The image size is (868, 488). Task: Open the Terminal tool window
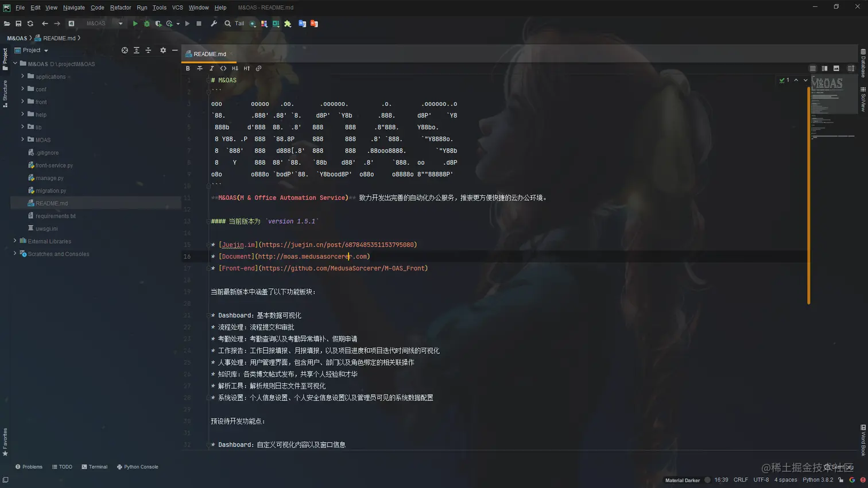pyautogui.click(x=94, y=467)
